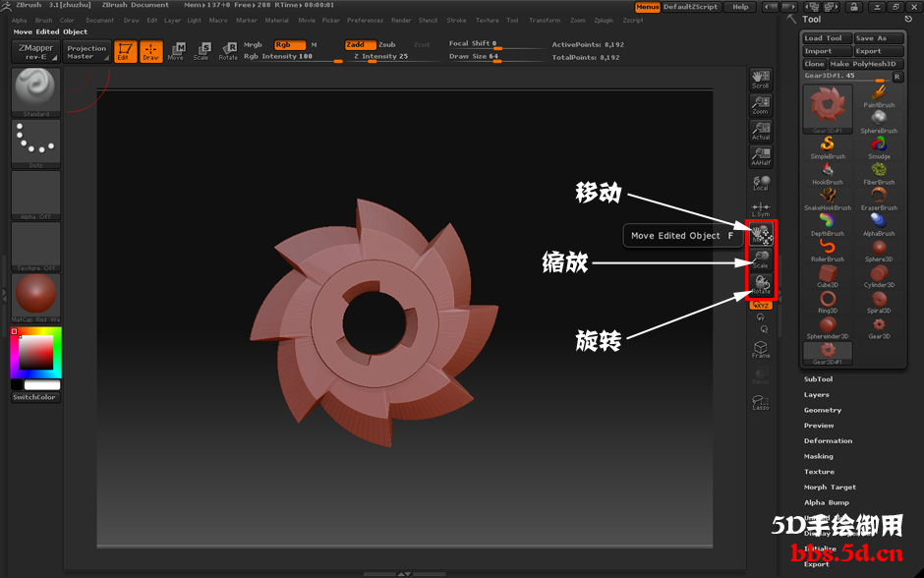The height and width of the screenshot is (578, 924).
Task: Expand the Layers section
Action: click(817, 395)
